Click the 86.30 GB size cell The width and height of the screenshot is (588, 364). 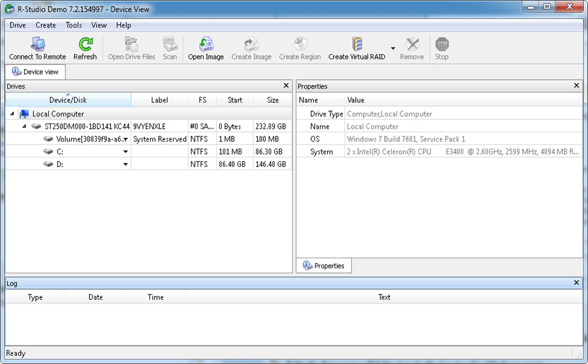pyautogui.click(x=273, y=152)
